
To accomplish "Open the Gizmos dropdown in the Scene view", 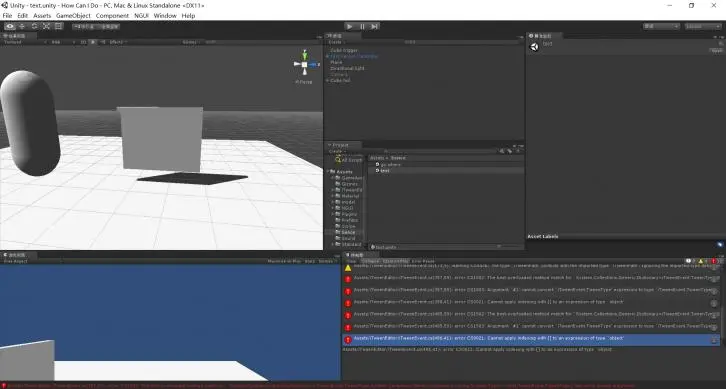I will 192,42.
